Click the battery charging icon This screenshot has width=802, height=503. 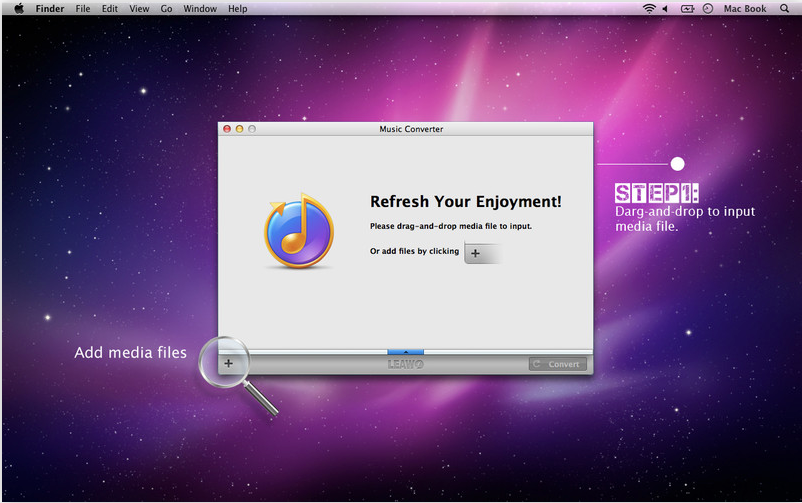point(687,8)
